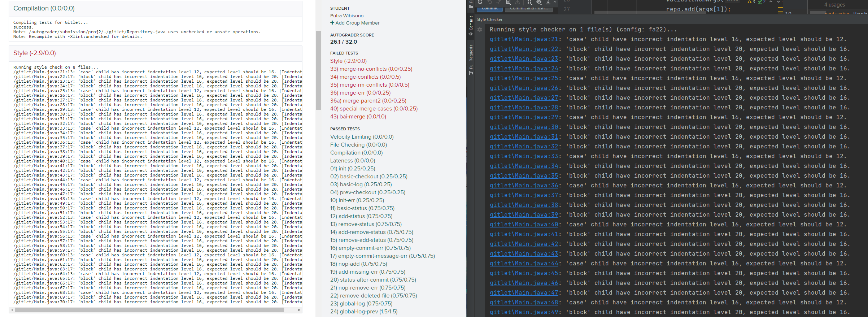This screenshot has width=868, height=317.
Task: Jump to previous highlighted error with up arrow
Action: 771,2
